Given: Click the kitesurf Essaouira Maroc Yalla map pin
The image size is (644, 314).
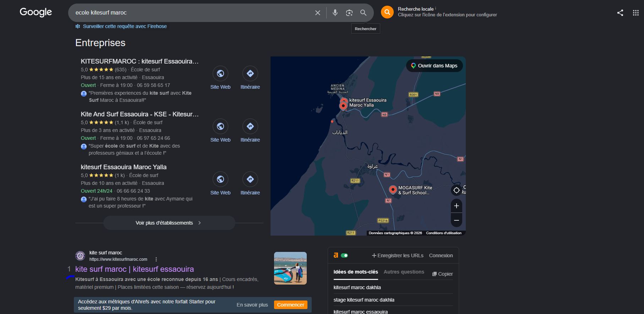Looking at the screenshot, I should 343,106.
